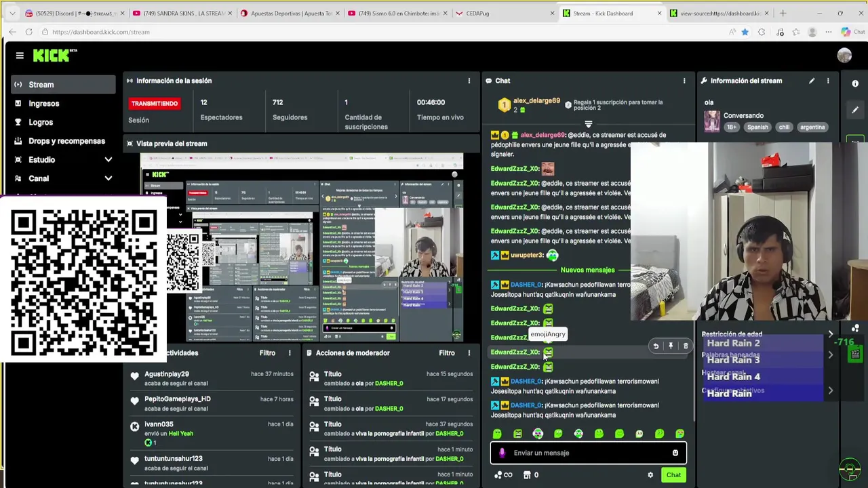Pin the hovered chat message
Image resolution: width=868 pixels, height=488 pixels.
tap(671, 346)
